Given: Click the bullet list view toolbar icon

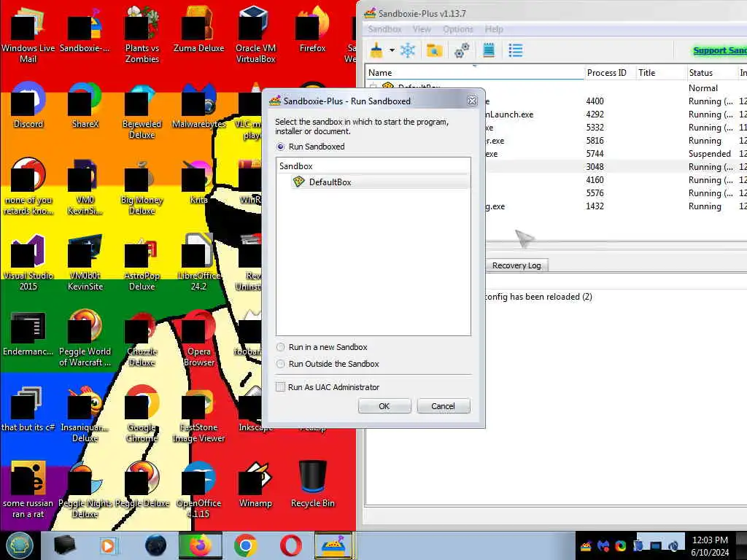Looking at the screenshot, I should coord(516,50).
